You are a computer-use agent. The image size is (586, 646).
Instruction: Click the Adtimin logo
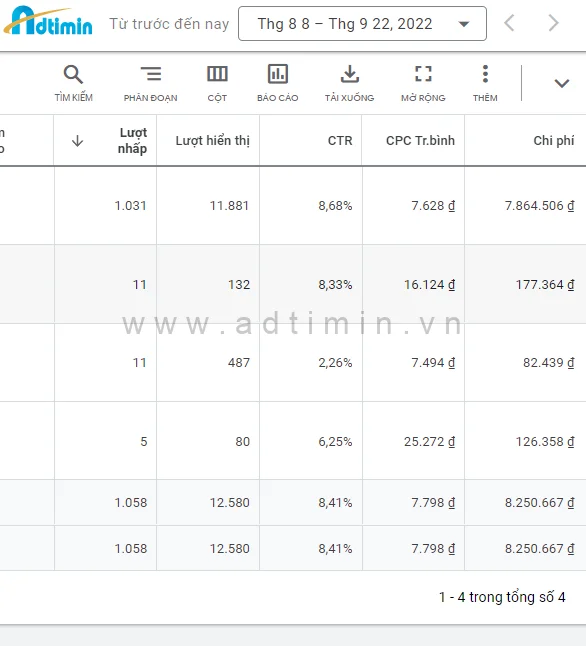[x=48, y=21]
